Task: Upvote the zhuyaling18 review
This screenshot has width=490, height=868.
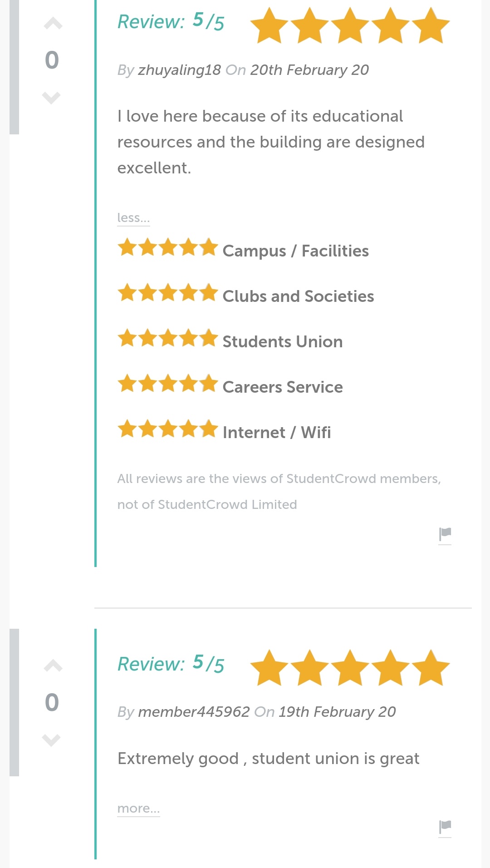Action: (53, 24)
